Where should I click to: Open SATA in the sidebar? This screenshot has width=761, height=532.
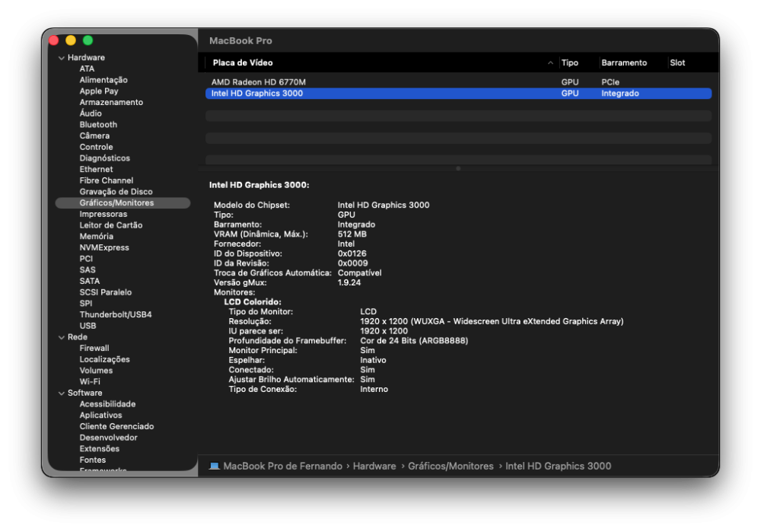[89, 281]
